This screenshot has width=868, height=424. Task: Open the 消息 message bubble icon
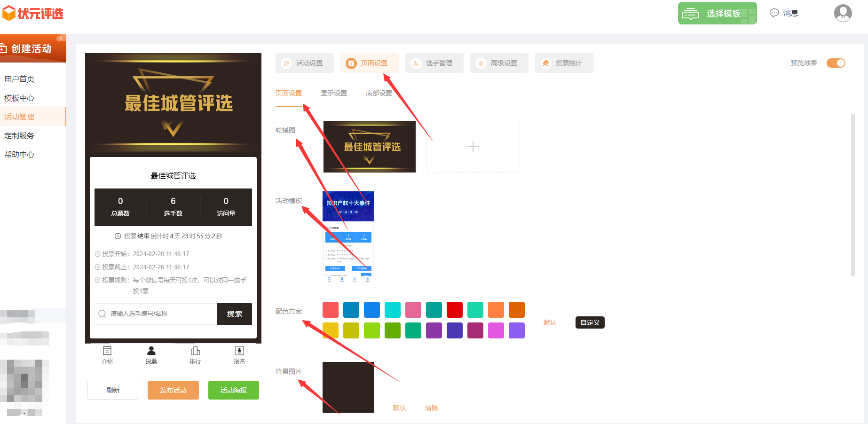point(774,13)
